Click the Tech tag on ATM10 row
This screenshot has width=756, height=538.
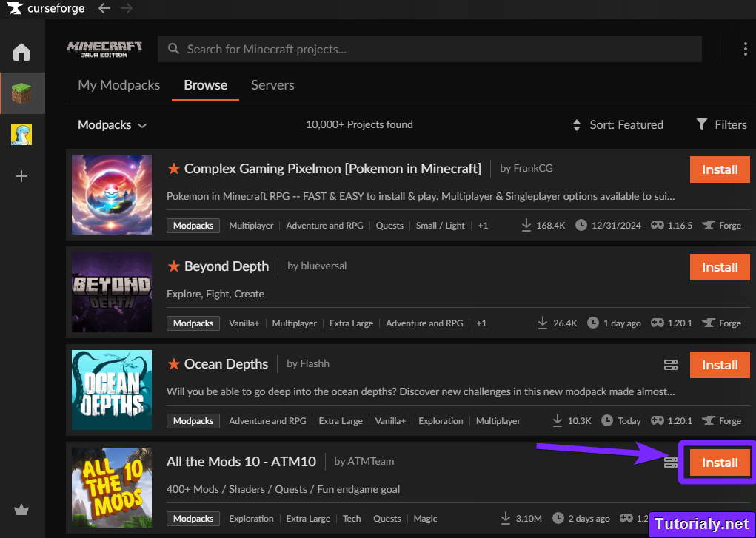pyautogui.click(x=352, y=519)
